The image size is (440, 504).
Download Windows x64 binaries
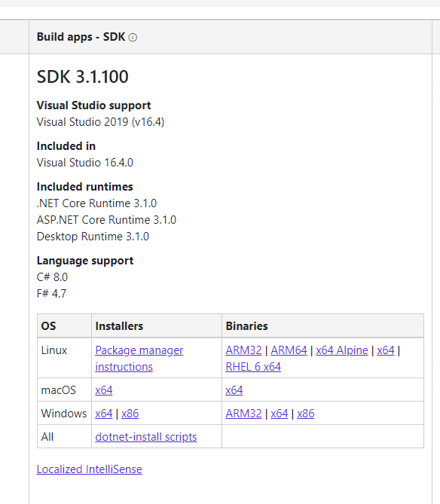[279, 414]
